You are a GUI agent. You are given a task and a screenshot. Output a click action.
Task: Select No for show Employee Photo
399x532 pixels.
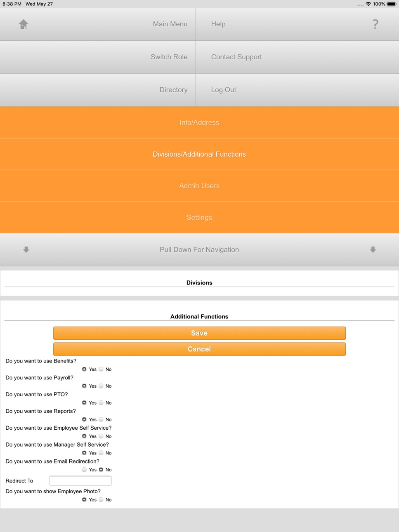coord(101,499)
